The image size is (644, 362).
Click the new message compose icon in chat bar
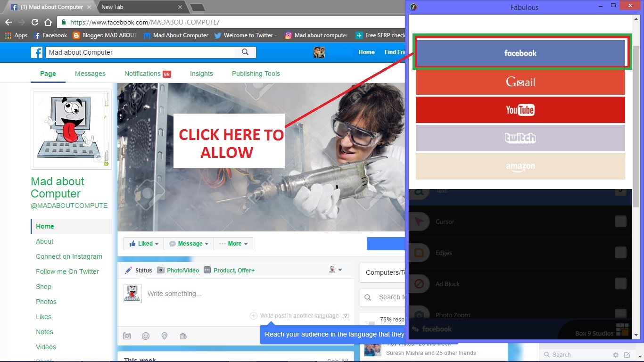627,355
